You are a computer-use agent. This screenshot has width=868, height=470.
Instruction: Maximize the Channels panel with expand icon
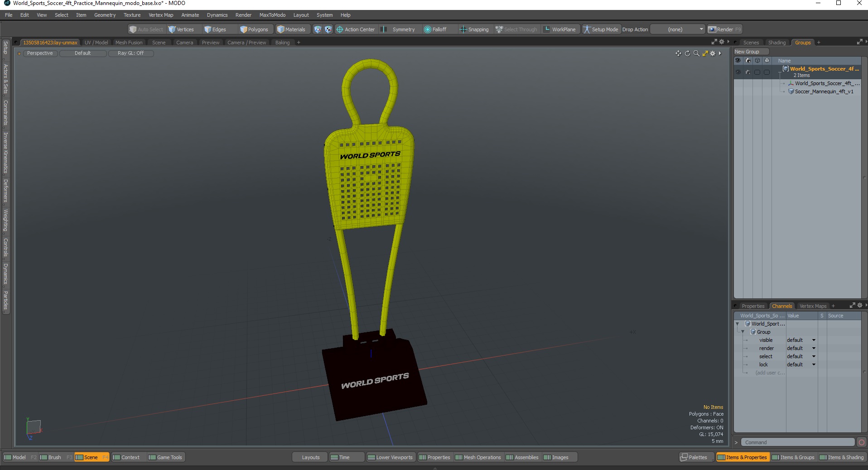(x=852, y=306)
